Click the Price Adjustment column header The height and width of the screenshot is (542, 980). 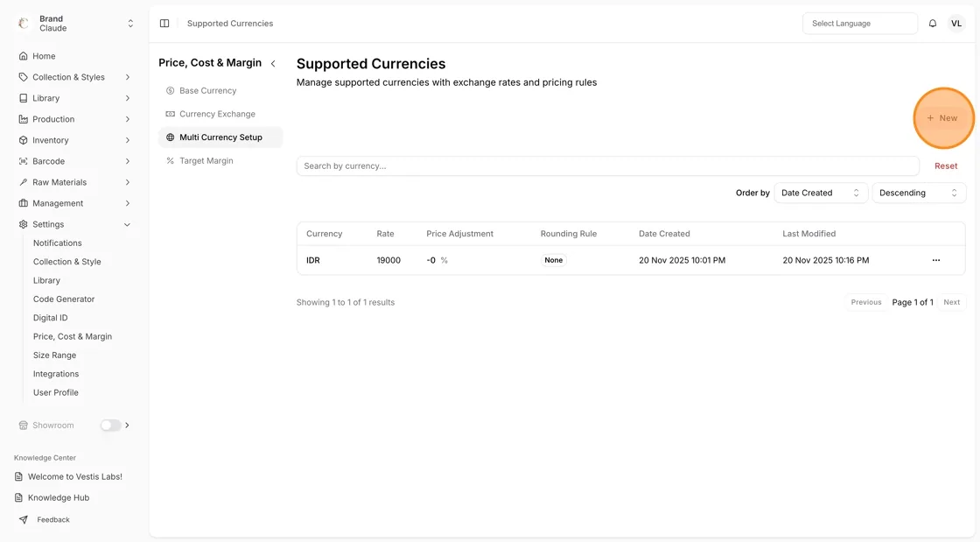click(460, 234)
